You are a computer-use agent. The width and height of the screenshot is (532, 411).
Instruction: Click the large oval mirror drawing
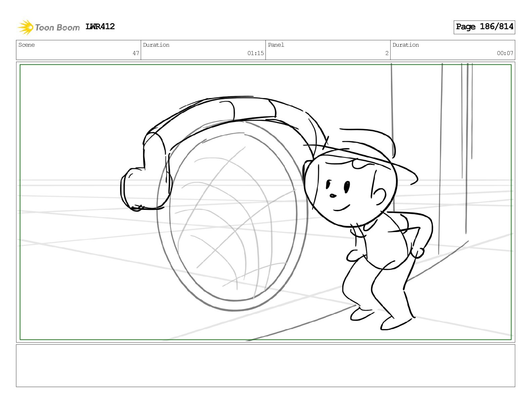tap(232, 215)
